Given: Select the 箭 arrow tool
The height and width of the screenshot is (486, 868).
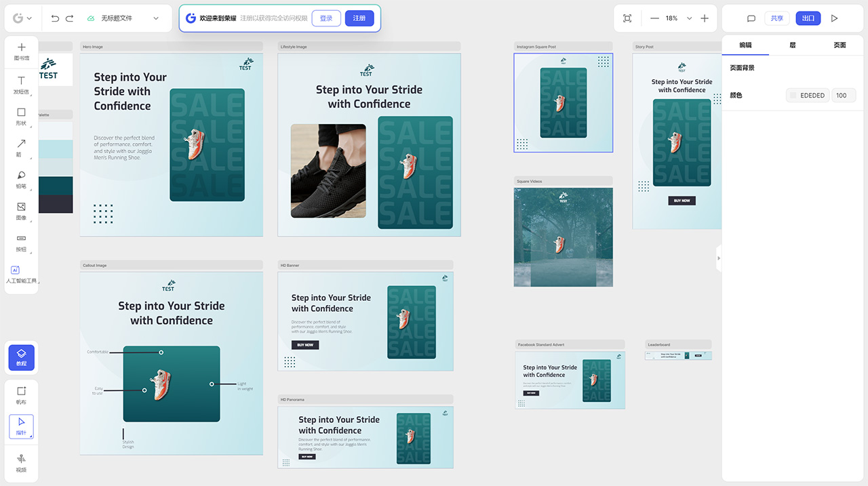Looking at the screenshot, I should point(21,144).
